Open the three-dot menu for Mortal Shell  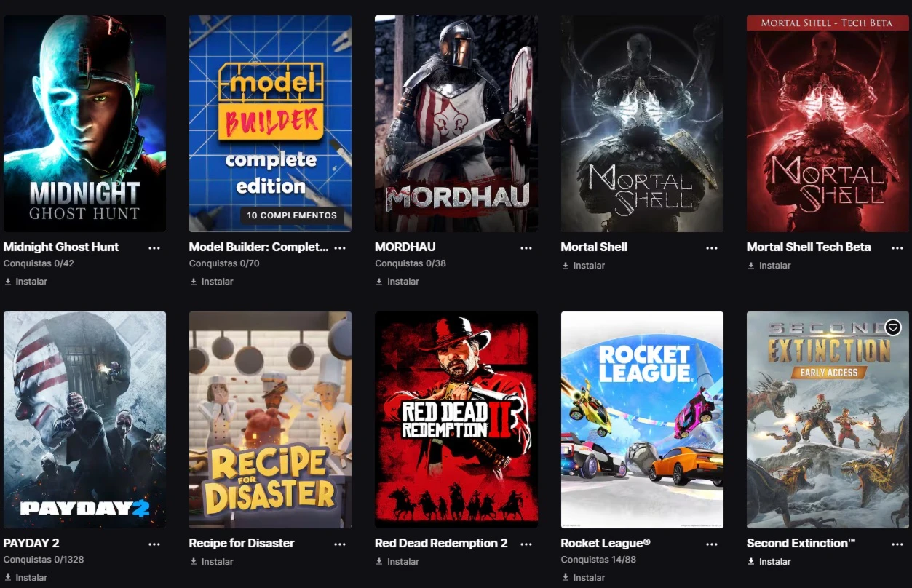pos(712,248)
